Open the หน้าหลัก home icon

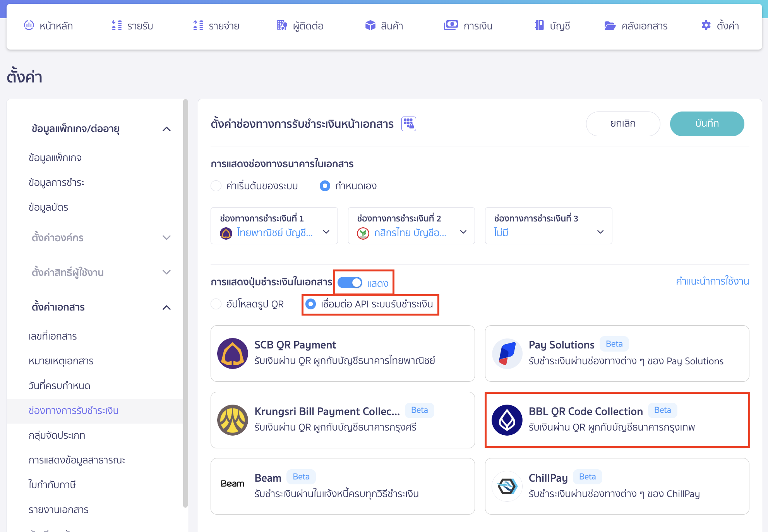pyautogui.click(x=29, y=26)
